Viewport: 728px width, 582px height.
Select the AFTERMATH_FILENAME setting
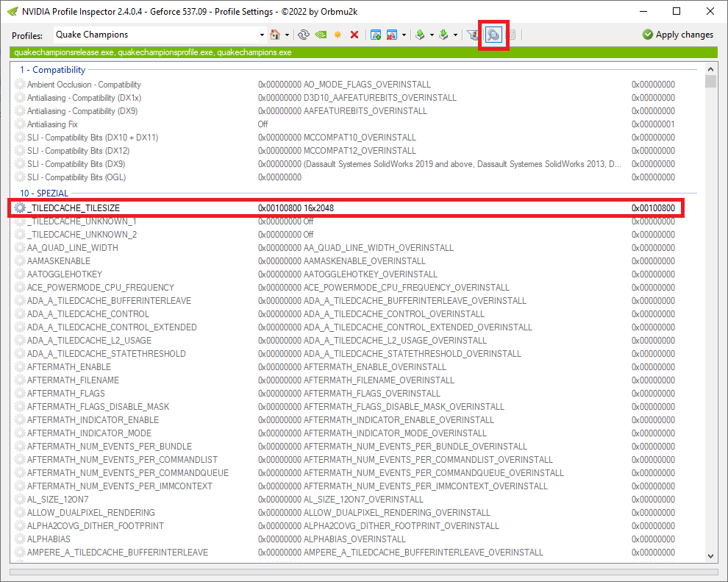tap(73, 380)
